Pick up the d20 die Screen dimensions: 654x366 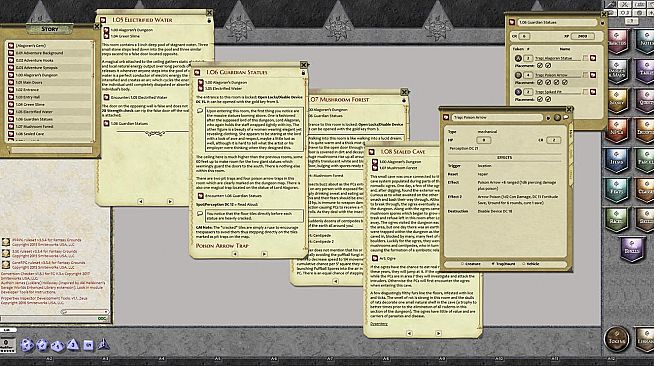pyautogui.click(x=27, y=345)
